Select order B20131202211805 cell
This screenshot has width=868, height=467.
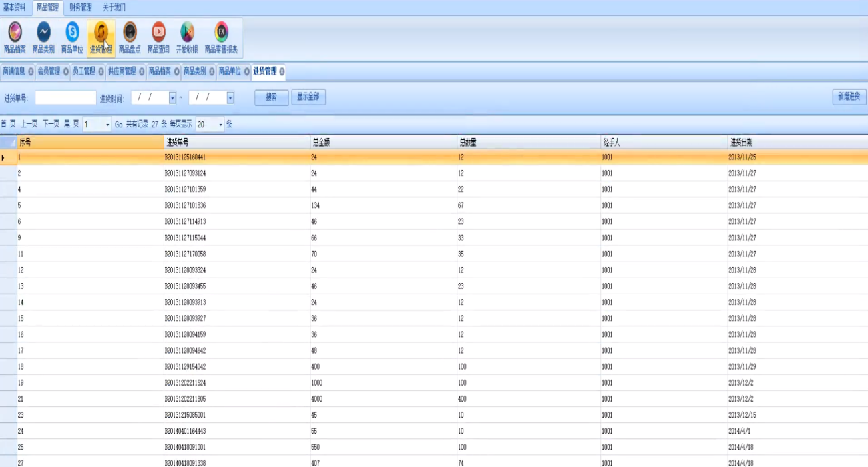(237, 399)
